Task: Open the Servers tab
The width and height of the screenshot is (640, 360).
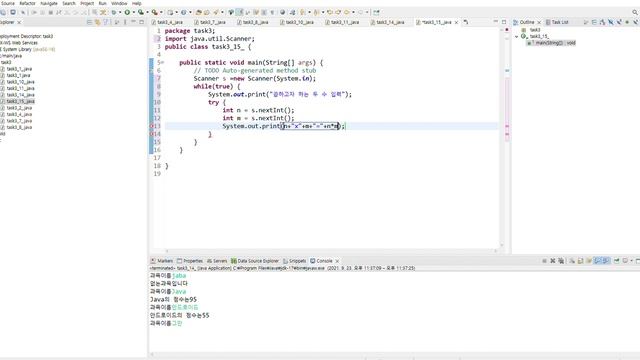Action: point(217,260)
